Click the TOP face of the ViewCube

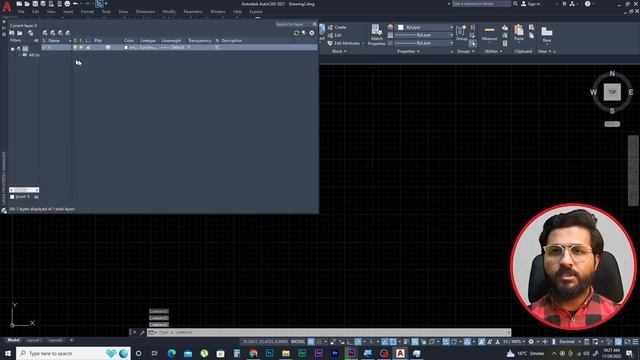click(x=612, y=92)
